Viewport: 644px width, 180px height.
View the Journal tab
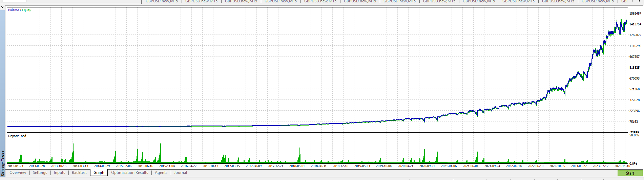pos(181,173)
